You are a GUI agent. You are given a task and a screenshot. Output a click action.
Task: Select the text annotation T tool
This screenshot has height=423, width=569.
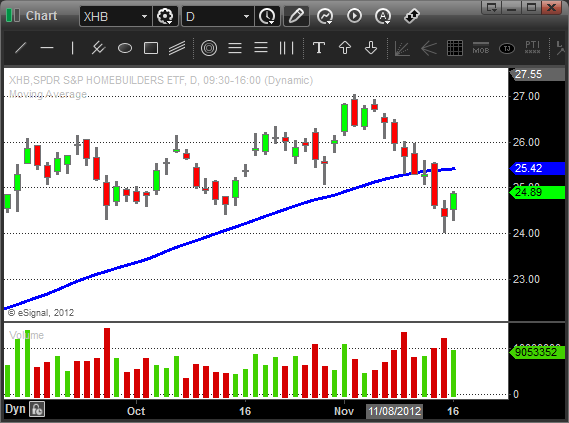[319, 48]
